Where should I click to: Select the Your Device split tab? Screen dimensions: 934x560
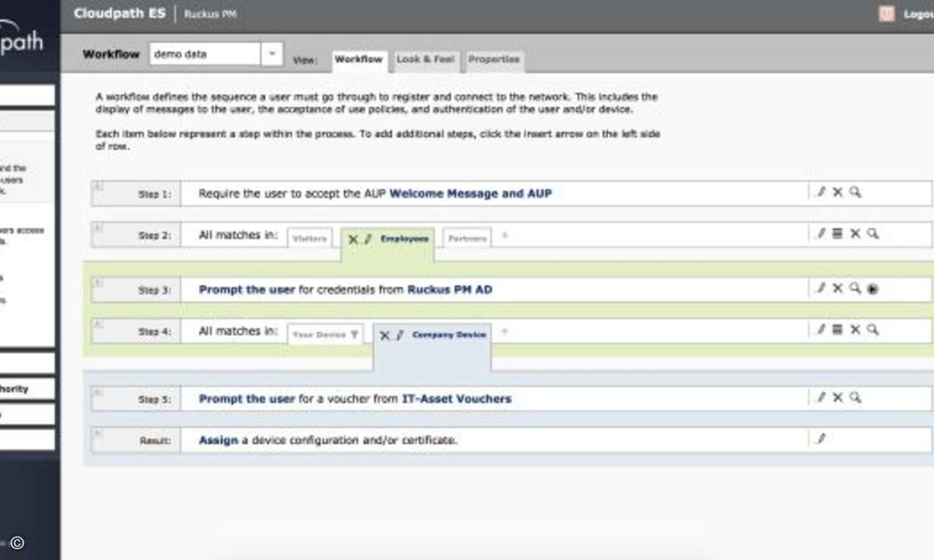pos(319,334)
